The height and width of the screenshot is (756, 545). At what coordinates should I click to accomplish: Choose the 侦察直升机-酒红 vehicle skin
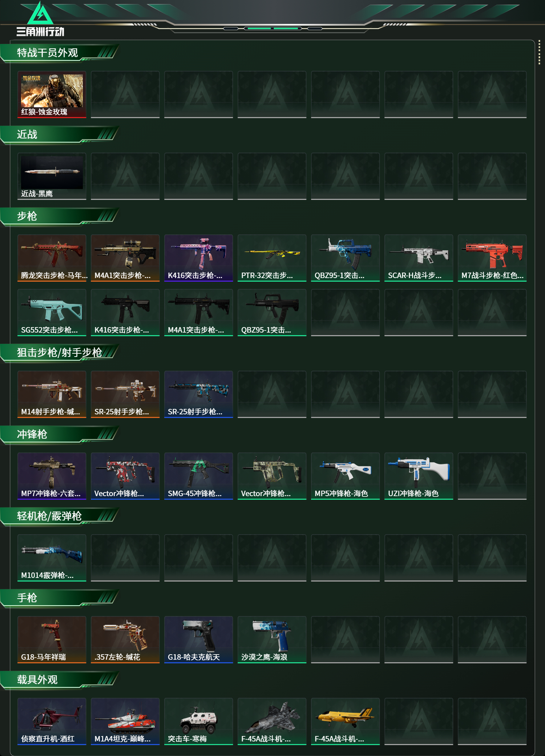point(52,721)
